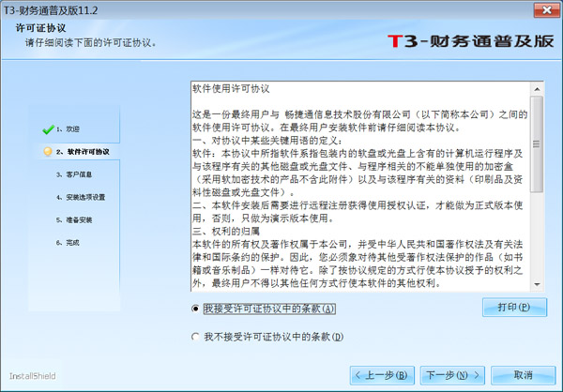Viewport: 563px width, 392px height.
Task: Click the scroll up arrow of license text
Action: tap(536, 86)
